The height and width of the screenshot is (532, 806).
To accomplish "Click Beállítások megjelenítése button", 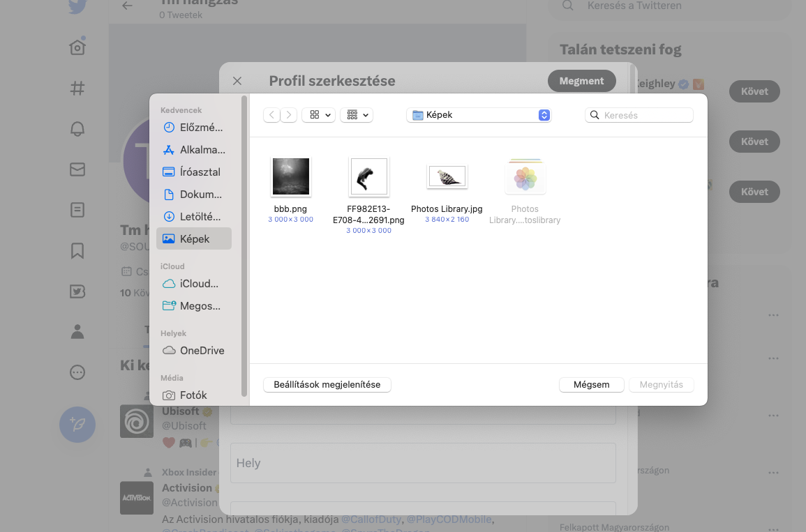I will click(x=327, y=385).
